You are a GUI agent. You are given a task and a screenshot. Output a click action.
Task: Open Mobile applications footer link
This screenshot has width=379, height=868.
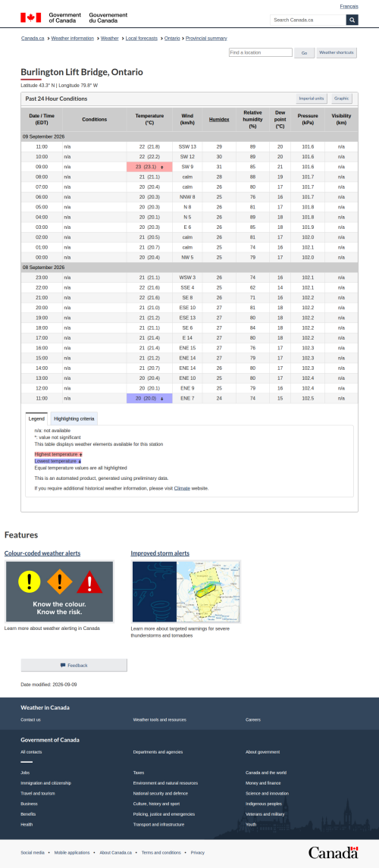point(72,853)
